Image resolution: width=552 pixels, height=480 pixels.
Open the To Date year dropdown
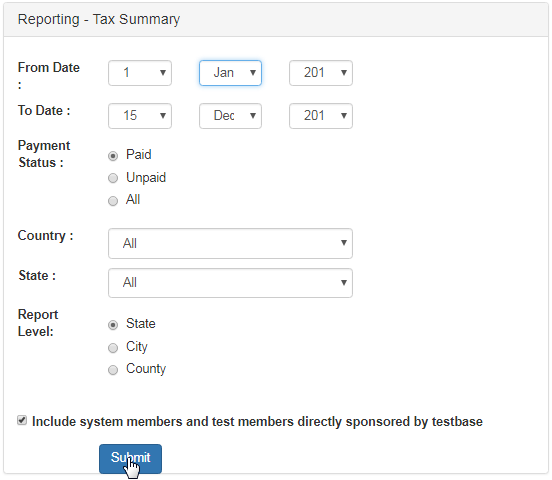click(x=321, y=116)
